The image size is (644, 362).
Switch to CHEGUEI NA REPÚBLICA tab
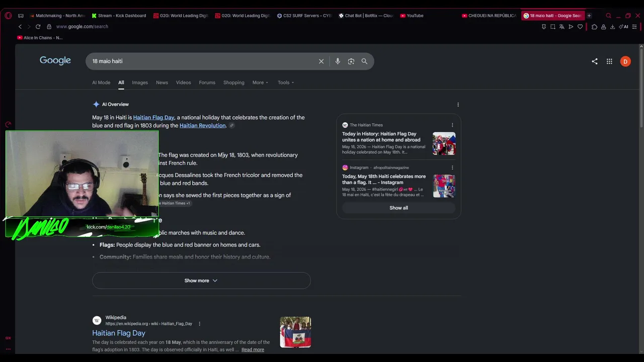pos(489,16)
